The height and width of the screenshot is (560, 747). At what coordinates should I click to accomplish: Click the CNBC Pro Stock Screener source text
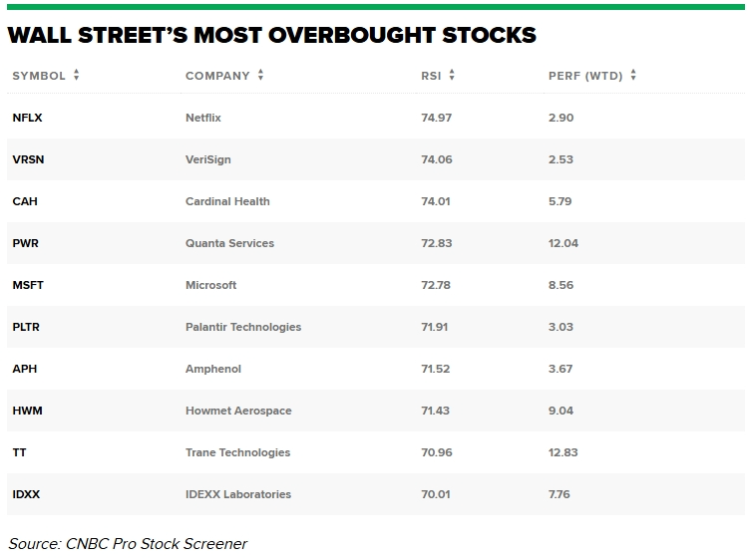point(128,543)
